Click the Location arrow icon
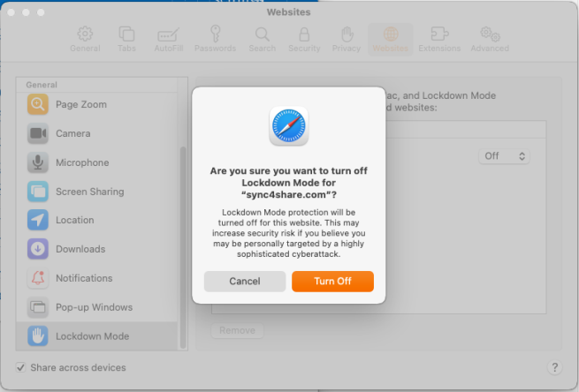579x392 pixels. (38, 220)
